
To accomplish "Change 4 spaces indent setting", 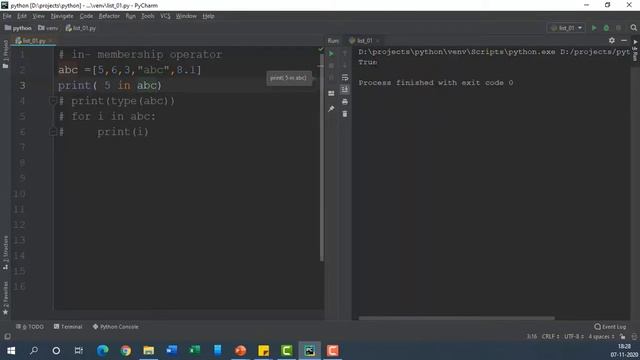I will (x=601, y=337).
